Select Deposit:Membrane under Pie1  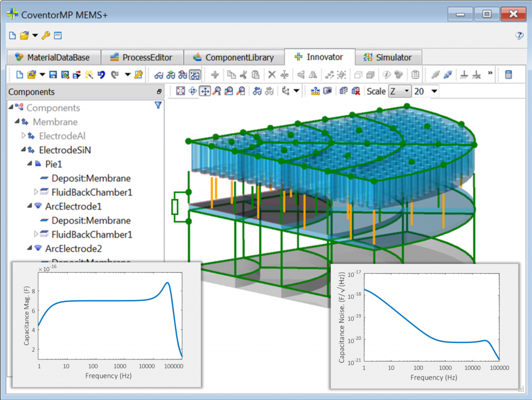pos(91,178)
